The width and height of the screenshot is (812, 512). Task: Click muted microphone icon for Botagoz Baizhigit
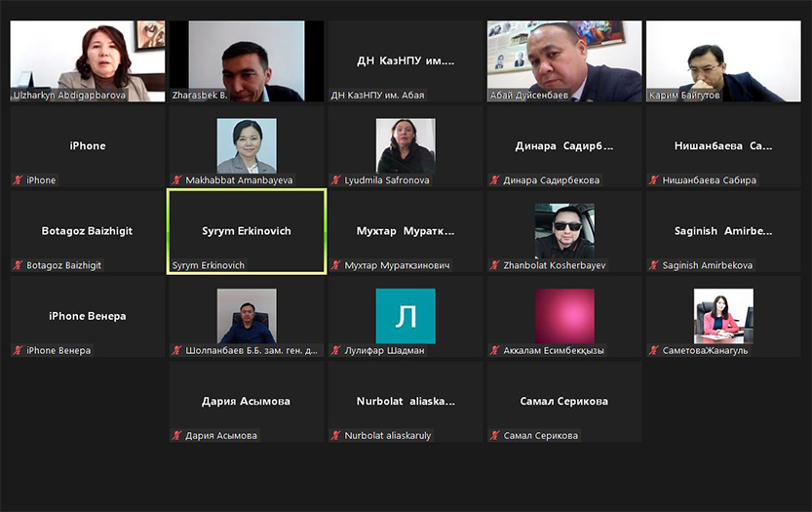pyautogui.click(x=18, y=265)
